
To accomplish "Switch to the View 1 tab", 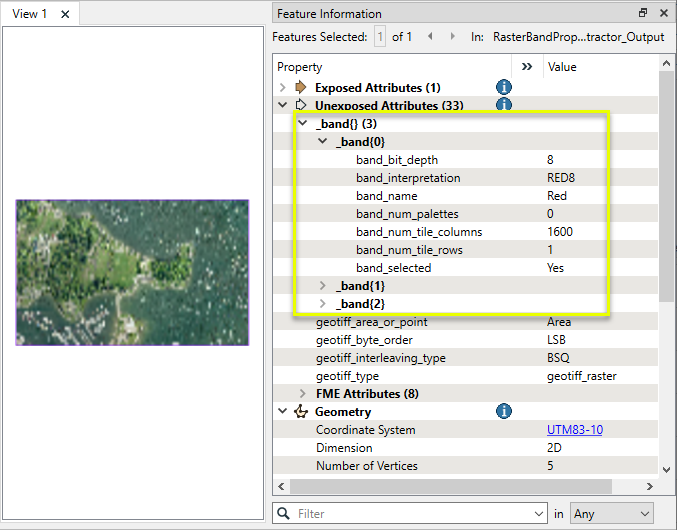I will [30, 14].
